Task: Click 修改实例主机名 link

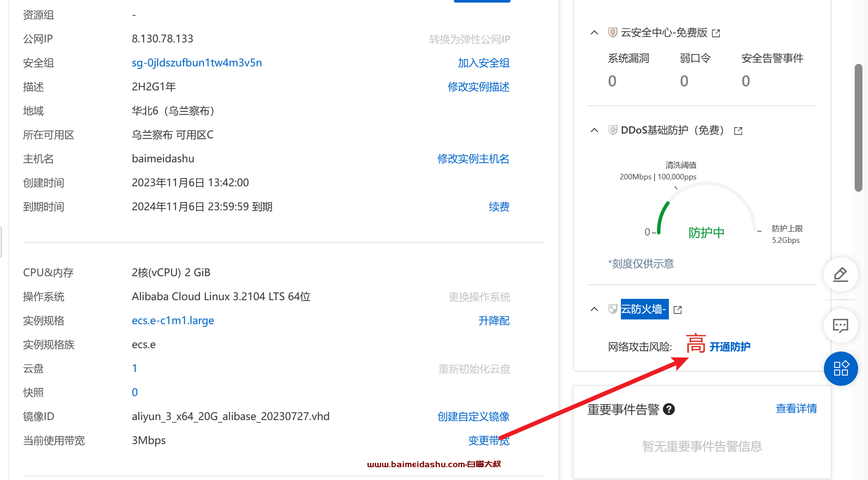Action: [474, 159]
